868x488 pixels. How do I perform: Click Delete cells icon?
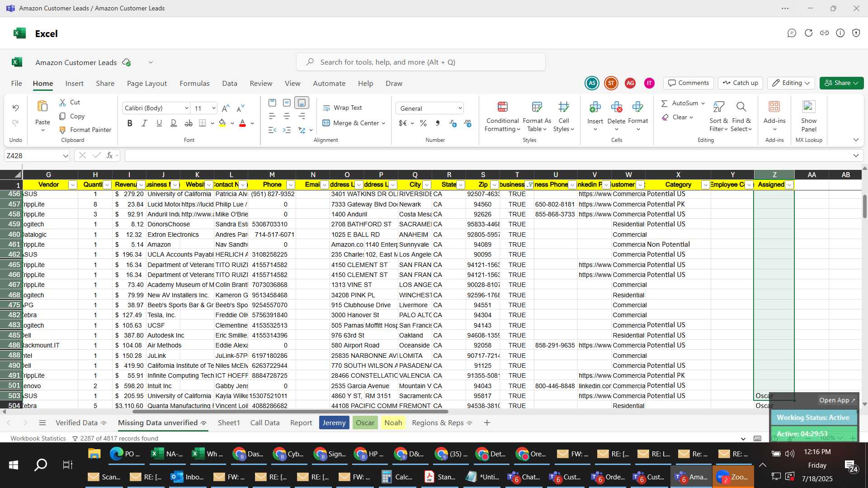pyautogui.click(x=616, y=107)
